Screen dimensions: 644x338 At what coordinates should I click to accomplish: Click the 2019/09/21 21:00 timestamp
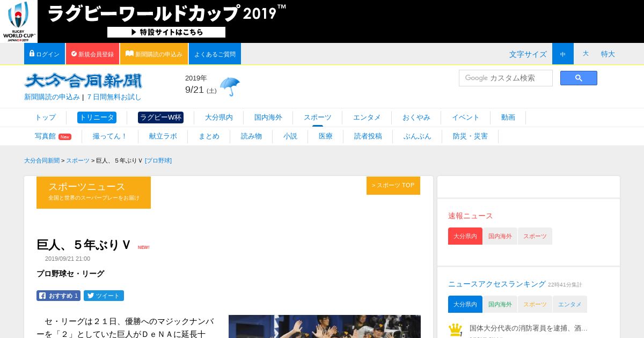point(68,259)
